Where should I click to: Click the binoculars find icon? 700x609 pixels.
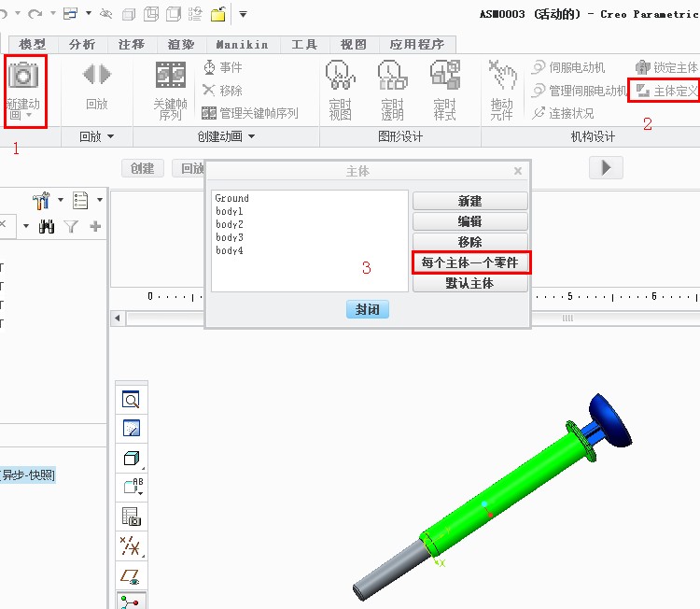point(47,227)
